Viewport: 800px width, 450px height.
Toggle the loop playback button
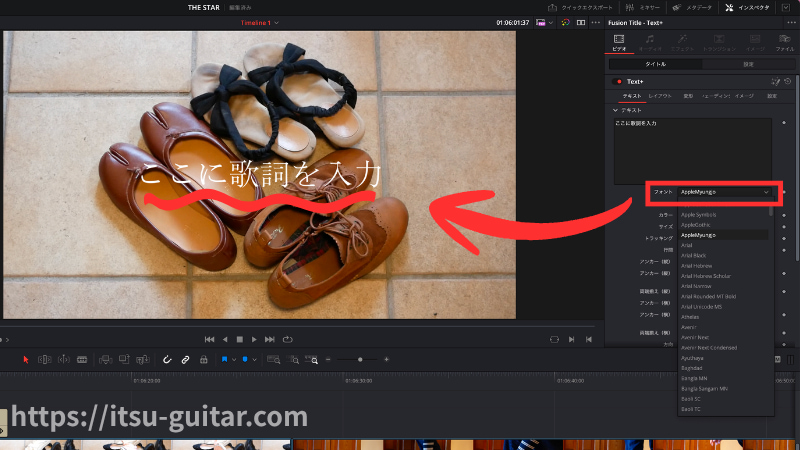(288, 339)
